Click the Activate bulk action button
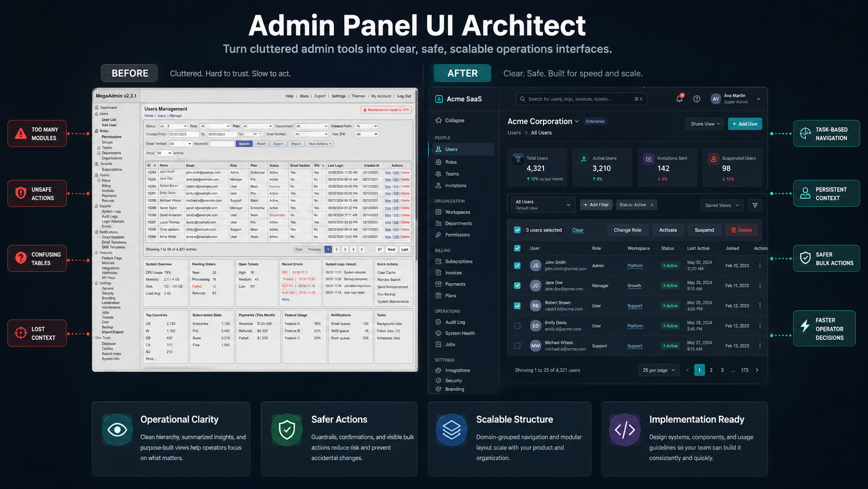Image resolution: width=868 pixels, height=489 pixels. click(x=668, y=230)
